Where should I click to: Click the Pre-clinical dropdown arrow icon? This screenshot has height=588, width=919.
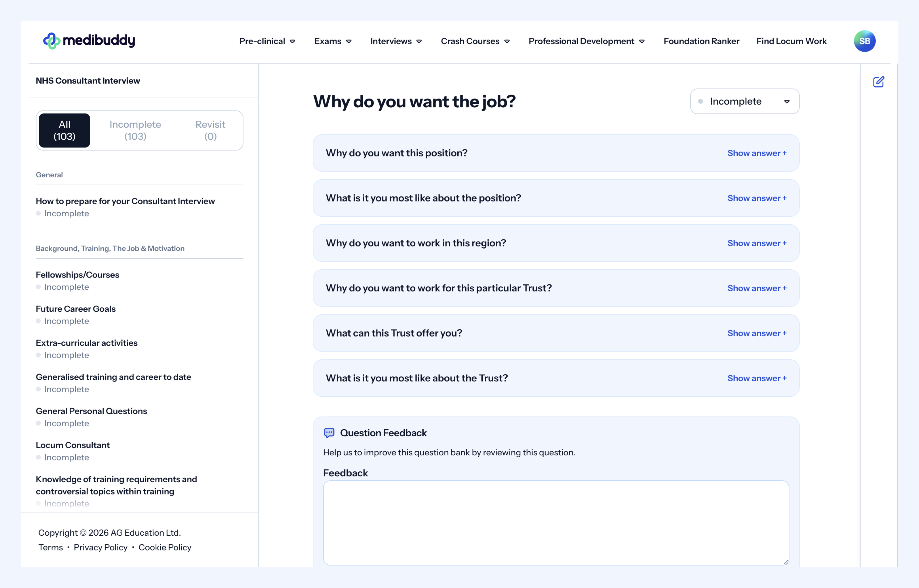[x=293, y=41]
